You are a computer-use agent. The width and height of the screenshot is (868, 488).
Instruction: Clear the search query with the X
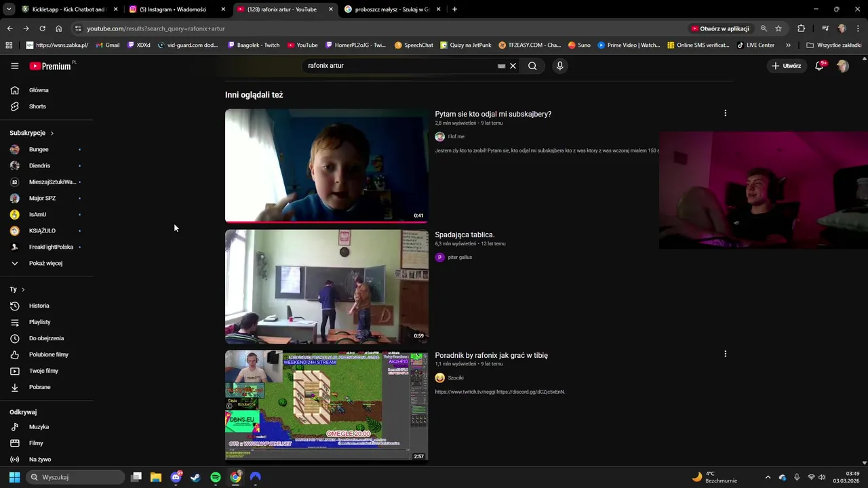coord(513,66)
